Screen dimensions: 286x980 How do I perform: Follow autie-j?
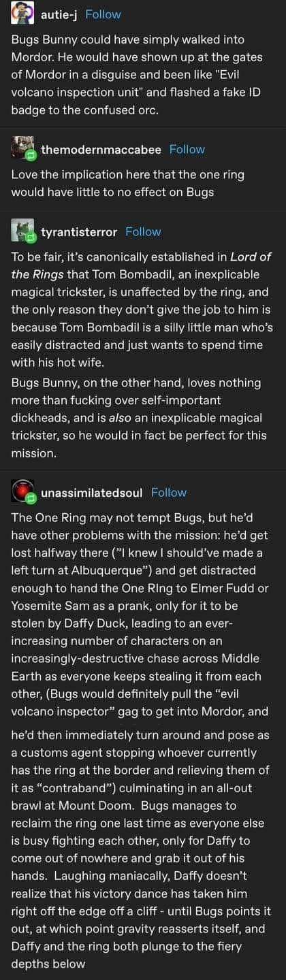coord(104,14)
